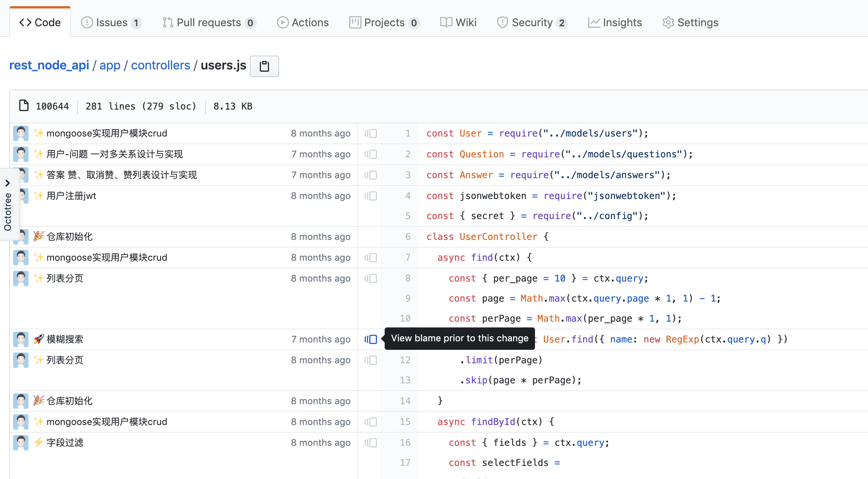
Task: Go to the Actions tab
Action: pyautogui.click(x=303, y=22)
